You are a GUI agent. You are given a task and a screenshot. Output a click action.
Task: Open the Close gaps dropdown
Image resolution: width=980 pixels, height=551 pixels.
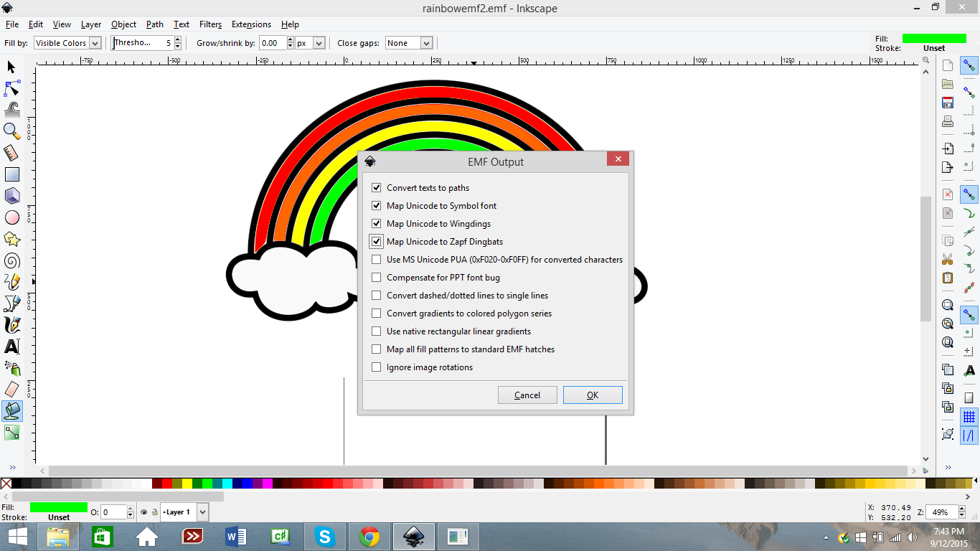pyautogui.click(x=408, y=43)
